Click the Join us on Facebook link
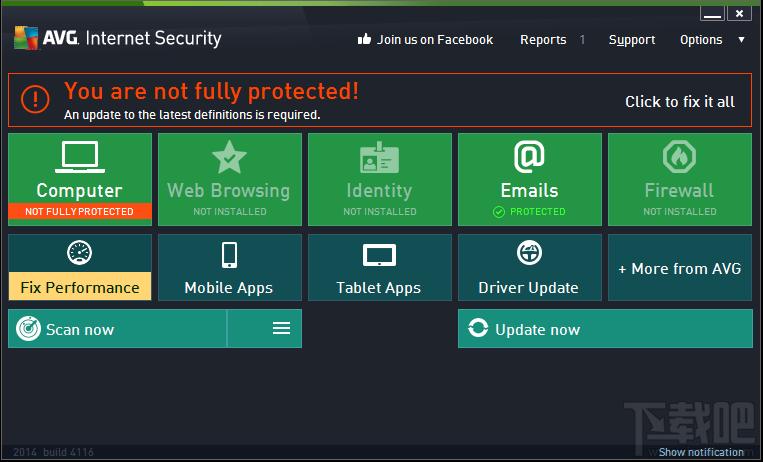 425,40
